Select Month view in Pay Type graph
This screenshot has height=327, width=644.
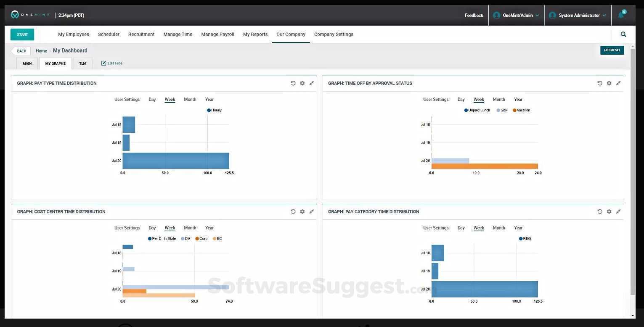click(190, 99)
